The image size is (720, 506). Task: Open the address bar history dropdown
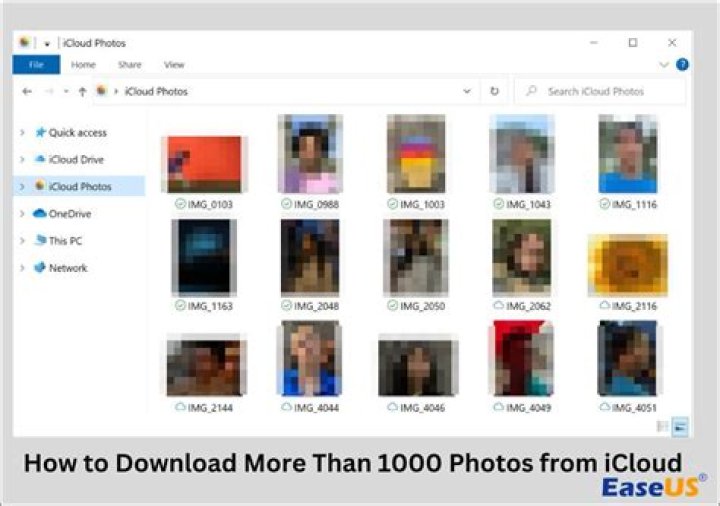click(467, 91)
